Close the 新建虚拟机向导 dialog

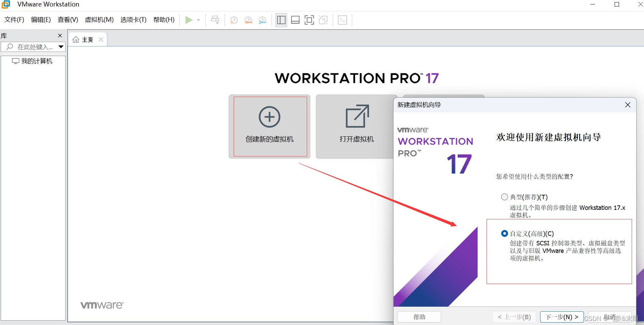[x=628, y=105]
